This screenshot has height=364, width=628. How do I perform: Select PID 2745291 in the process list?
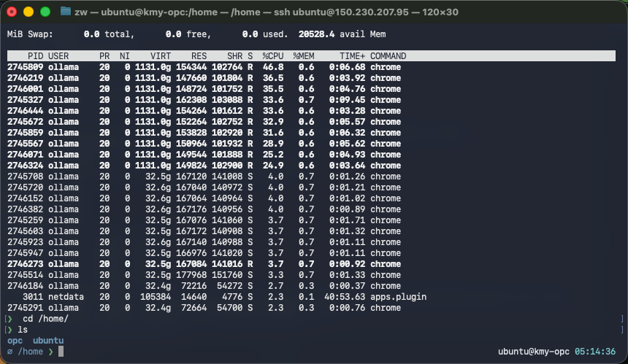pyautogui.click(x=25, y=308)
